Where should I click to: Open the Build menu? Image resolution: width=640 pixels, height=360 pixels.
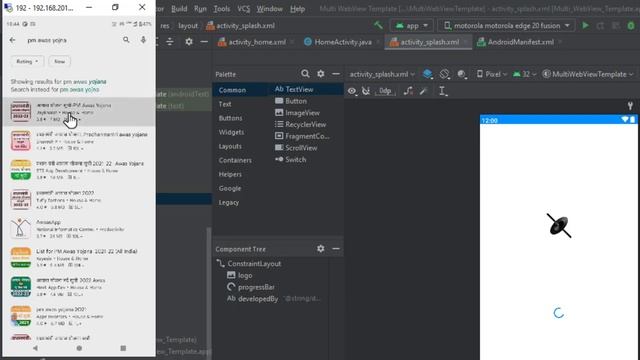tap(179, 9)
